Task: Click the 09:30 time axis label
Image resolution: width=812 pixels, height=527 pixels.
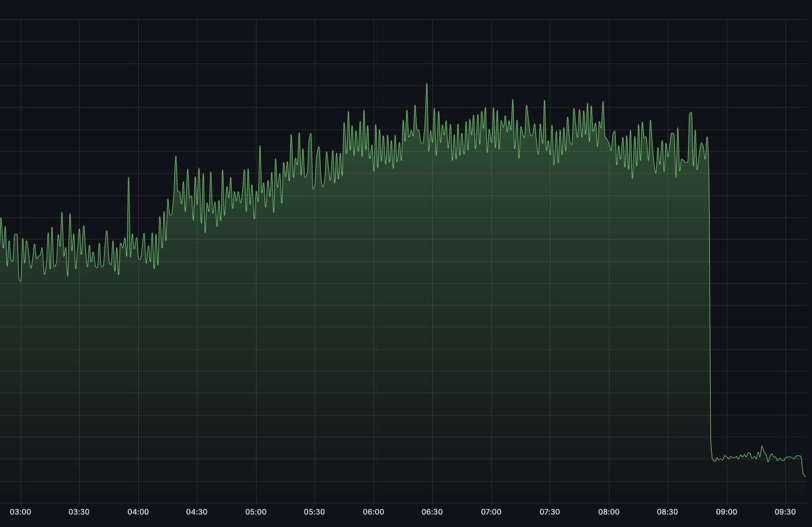Action: click(x=785, y=512)
